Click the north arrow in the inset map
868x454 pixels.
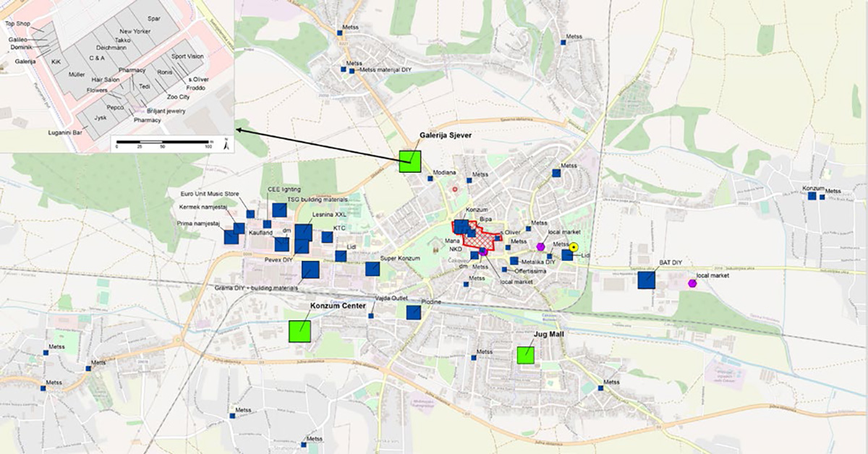tap(226, 143)
